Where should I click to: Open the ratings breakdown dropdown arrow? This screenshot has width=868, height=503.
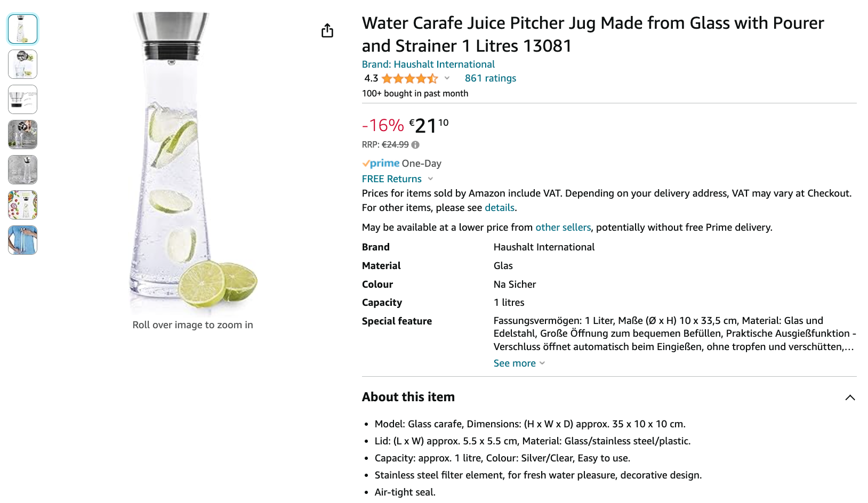(447, 78)
